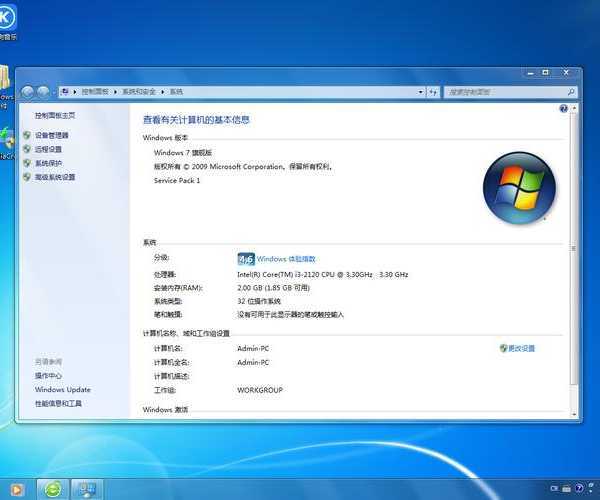Select 系统和安全 in the breadcrumb path
Screen dimensions: 600x500
coord(139,92)
